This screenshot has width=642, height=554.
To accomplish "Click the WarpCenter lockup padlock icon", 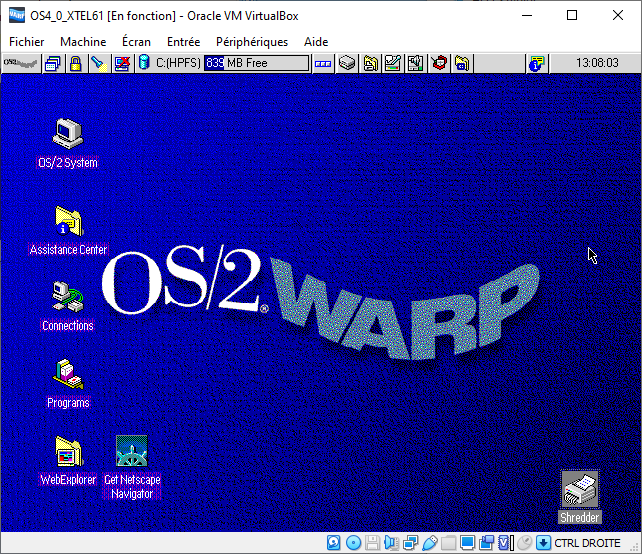I will [x=75, y=63].
